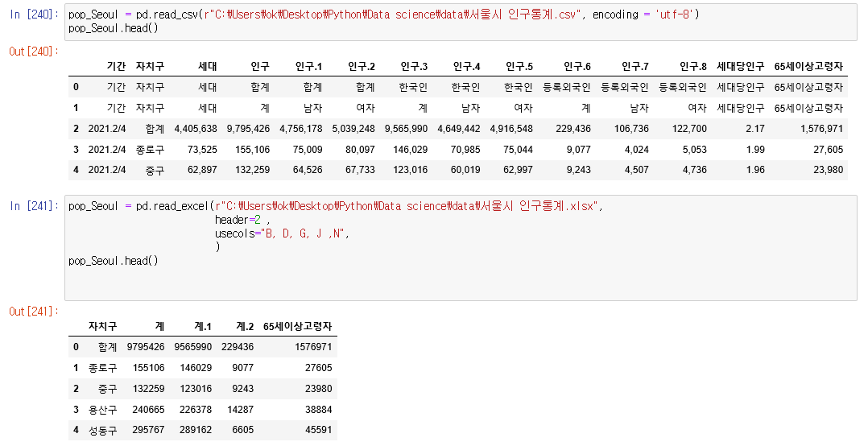Click the 4,024 cell
This screenshot has height=446, width=868.
[637, 150]
